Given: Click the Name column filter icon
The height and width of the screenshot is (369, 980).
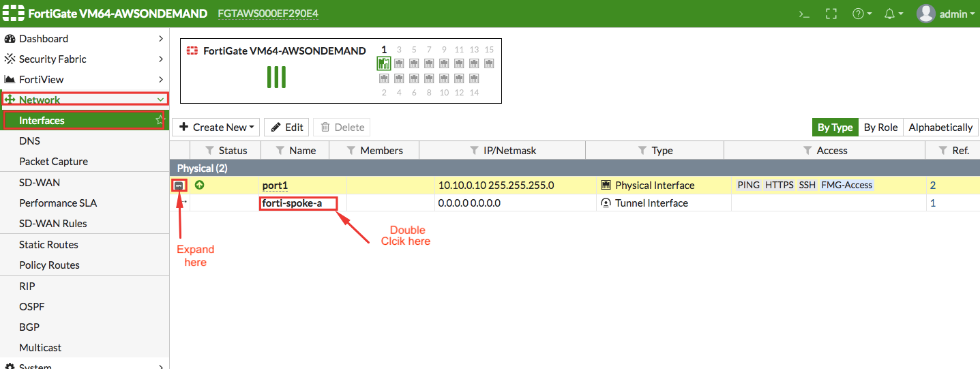Looking at the screenshot, I should click(280, 150).
